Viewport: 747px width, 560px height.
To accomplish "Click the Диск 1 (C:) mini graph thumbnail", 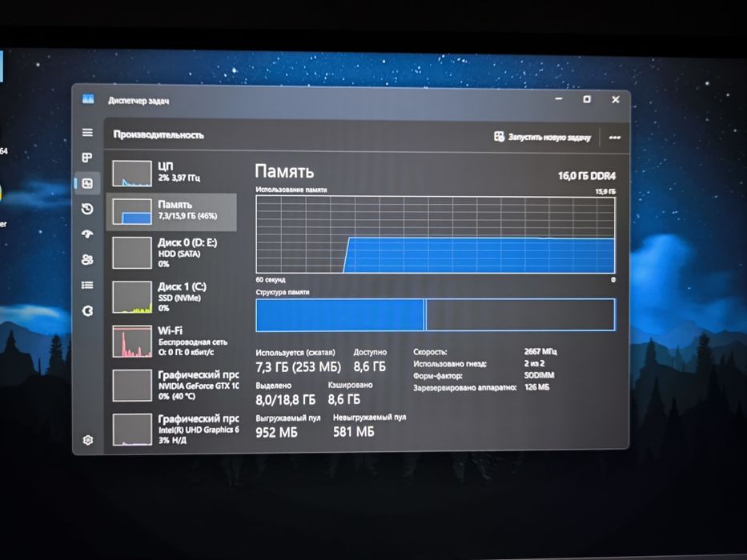I will pos(132,297).
